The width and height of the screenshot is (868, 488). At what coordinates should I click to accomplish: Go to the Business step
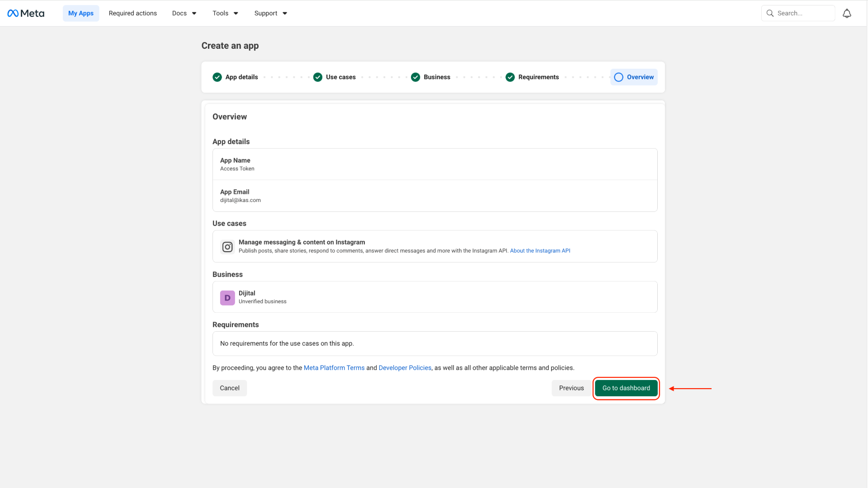431,77
